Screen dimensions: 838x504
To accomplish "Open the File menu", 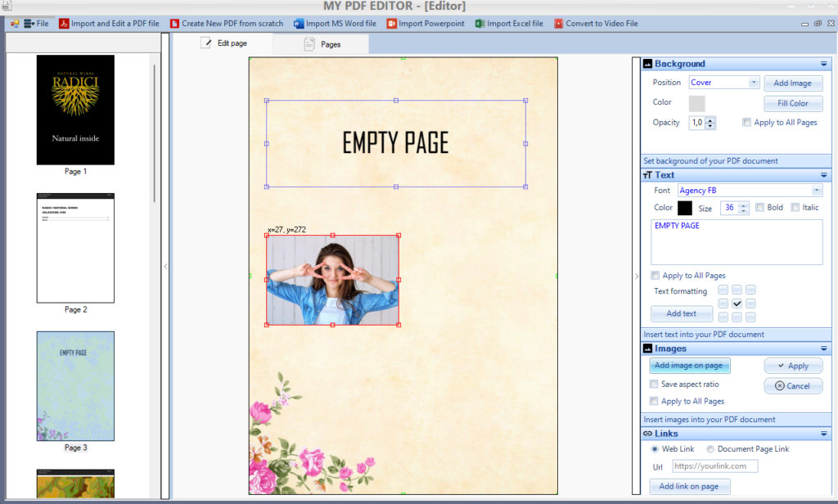I will (37, 24).
